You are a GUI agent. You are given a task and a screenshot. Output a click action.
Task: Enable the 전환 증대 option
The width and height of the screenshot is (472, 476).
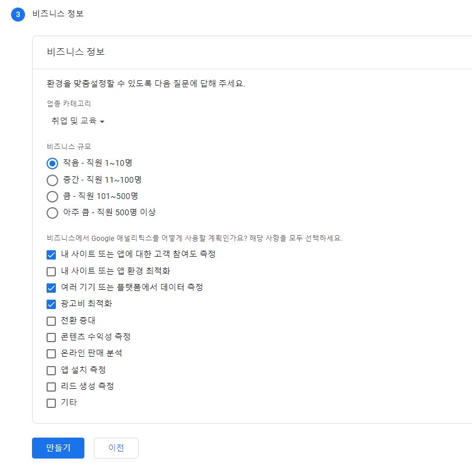[51, 320]
